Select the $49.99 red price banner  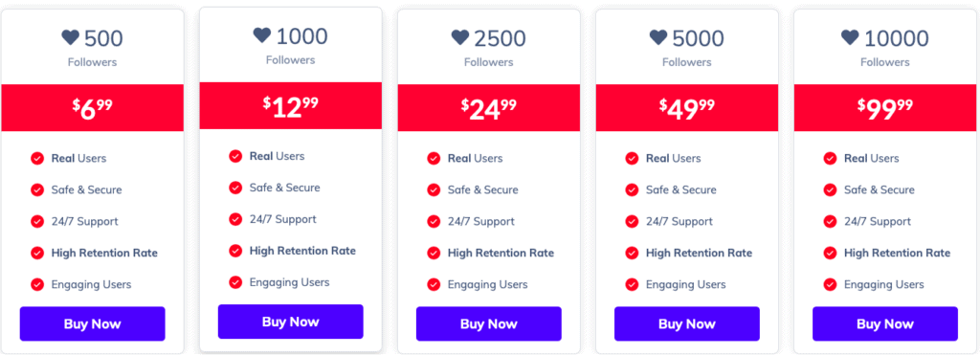pos(687,108)
